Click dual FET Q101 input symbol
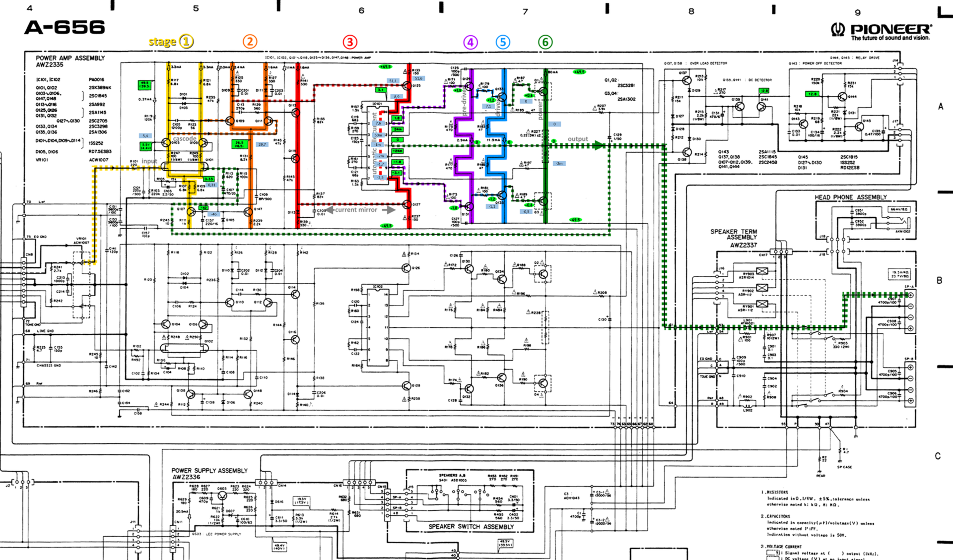Viewport: 953px width, 560px height. tap(184, 167)
